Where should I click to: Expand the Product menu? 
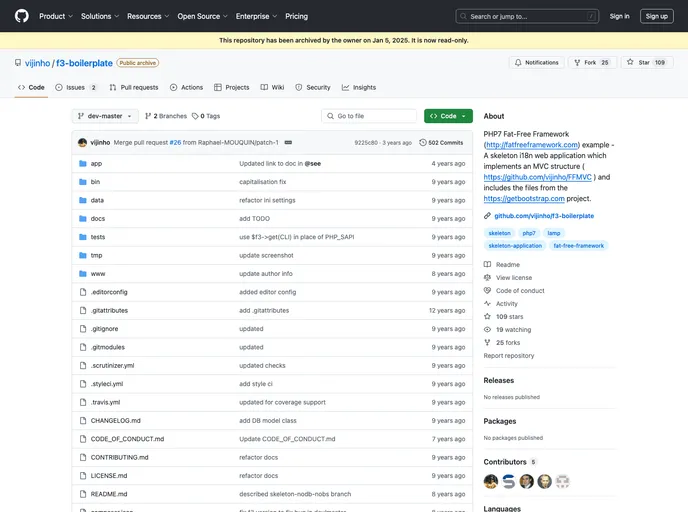[56, 16]
